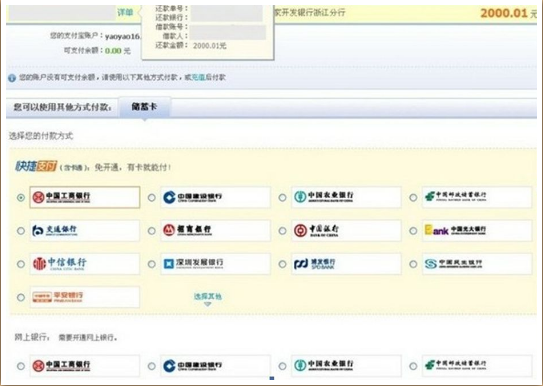
Task: Click the 可支付余额 0.00 元 text
Action: tap(97, 51)
